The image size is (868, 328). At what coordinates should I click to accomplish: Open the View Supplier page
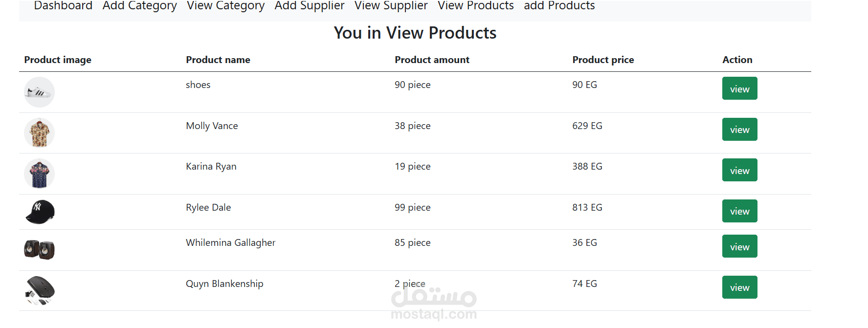(391, 6)
